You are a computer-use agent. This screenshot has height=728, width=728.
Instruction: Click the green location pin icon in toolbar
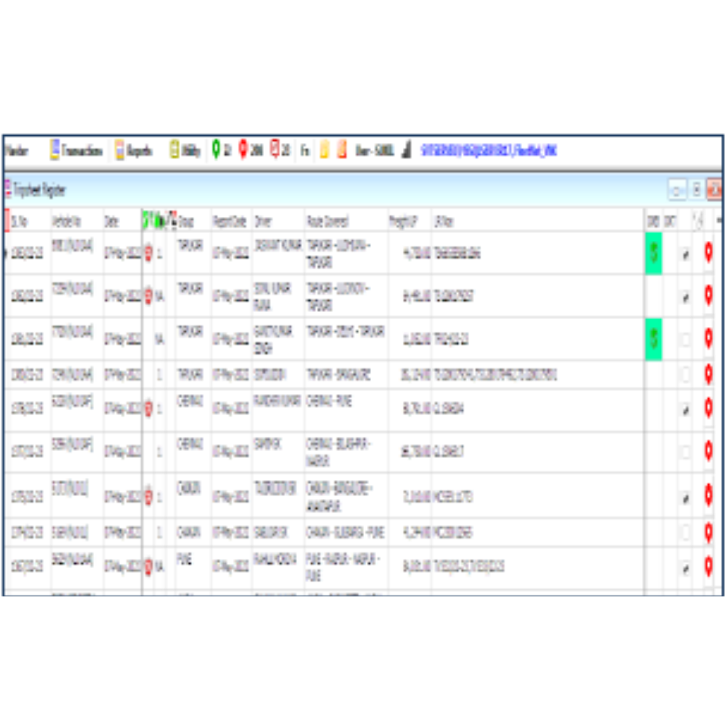(x=216, y=150)
